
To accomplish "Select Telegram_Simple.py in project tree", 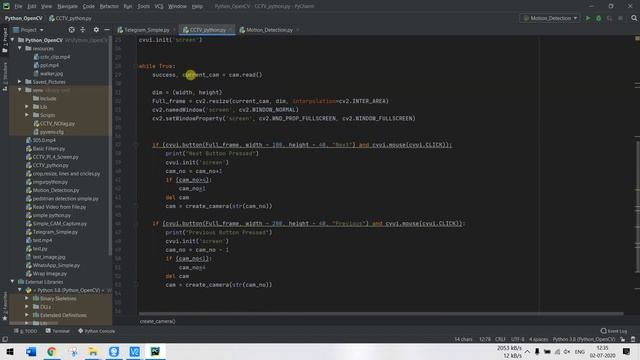I will pyautogui.click(x=55, y=232).
